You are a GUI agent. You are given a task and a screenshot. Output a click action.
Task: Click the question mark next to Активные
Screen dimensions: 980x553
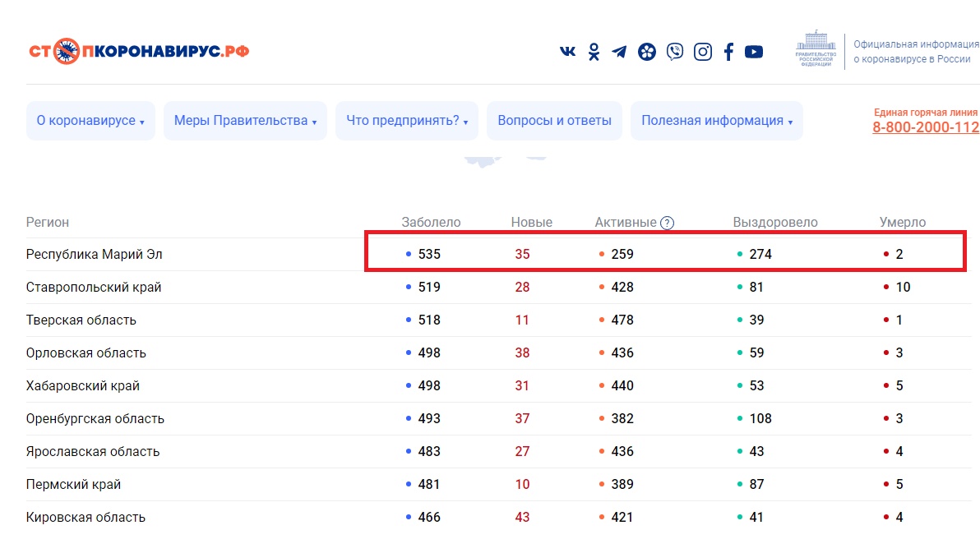[668, 223]
